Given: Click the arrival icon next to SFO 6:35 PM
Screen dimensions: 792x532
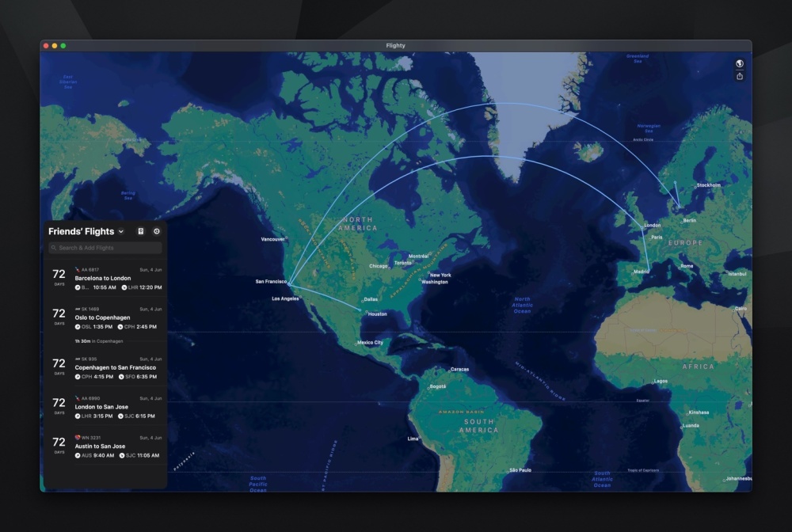Looking at the screenshot, I should tap(121, 377).
